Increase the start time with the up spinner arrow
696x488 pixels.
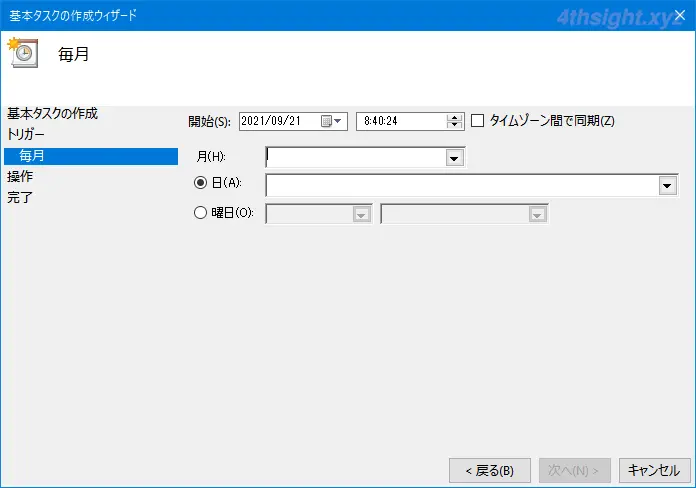(x=454, y=117)
